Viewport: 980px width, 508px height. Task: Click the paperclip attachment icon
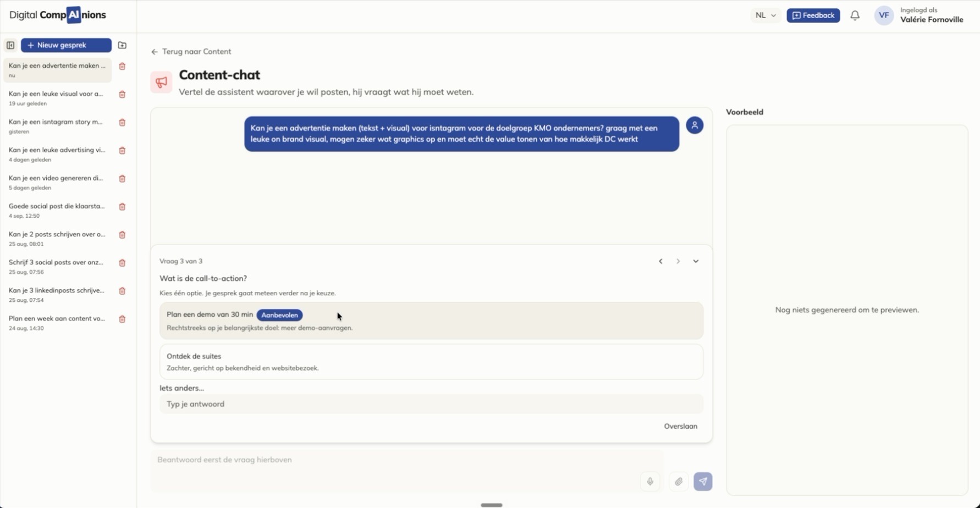[679, 482]
